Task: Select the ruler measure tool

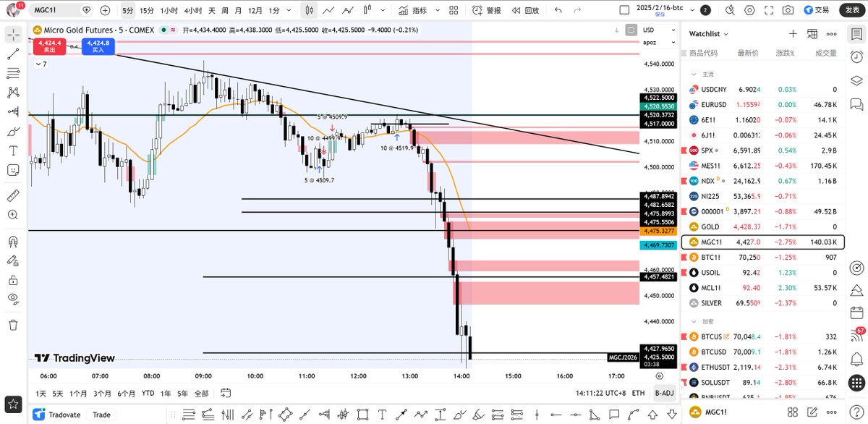Action: [13, 195]
